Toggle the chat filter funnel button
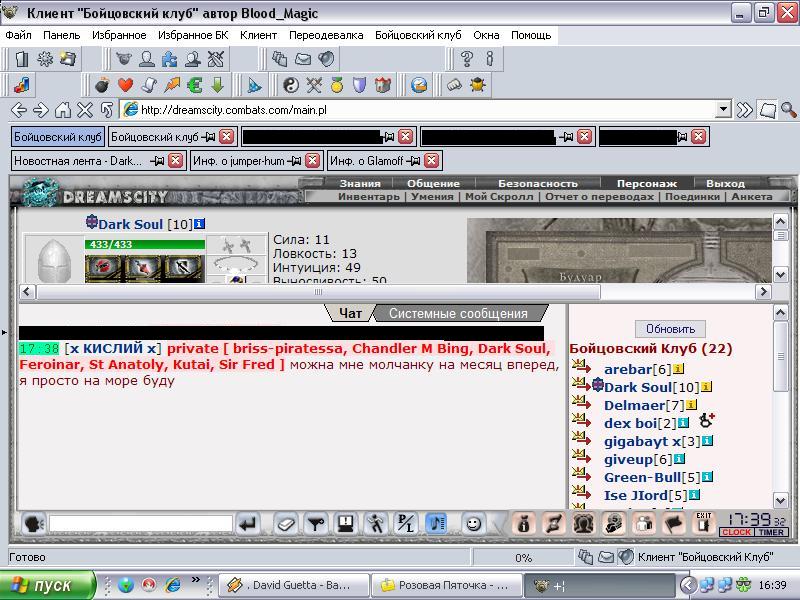This screenshot has height=600, width=800. point(316,524)
